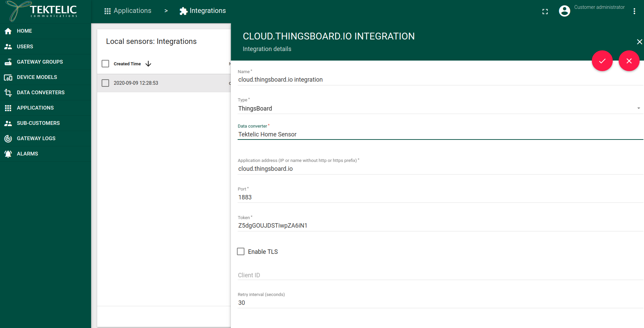Open the three-dot user menu
Screen dimensions: 644x328
coord(634,11)
